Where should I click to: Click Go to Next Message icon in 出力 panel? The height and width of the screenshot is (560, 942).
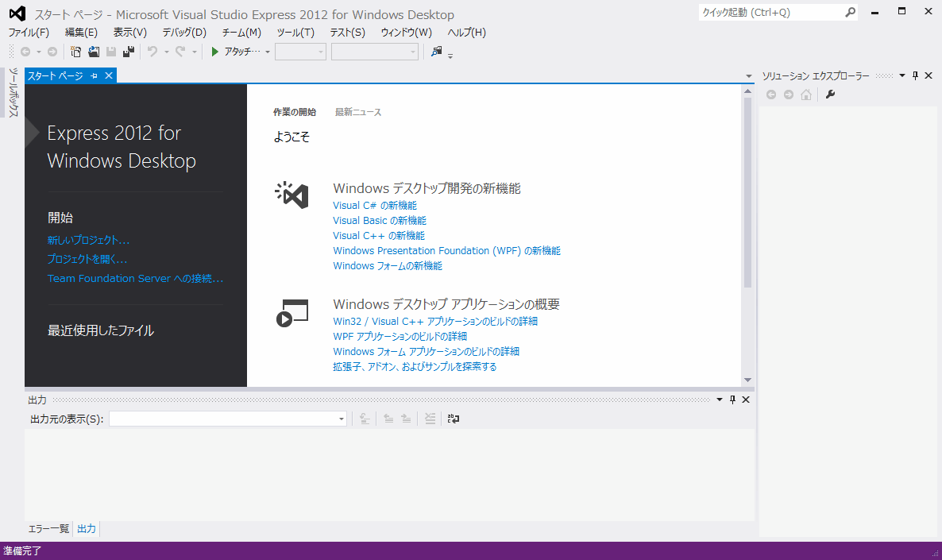point(406,419)
